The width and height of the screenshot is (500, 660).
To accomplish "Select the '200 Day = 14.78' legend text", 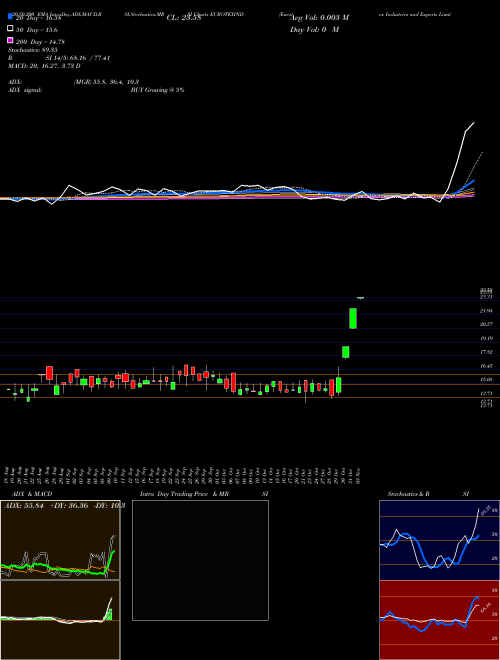I will [40, 42].
